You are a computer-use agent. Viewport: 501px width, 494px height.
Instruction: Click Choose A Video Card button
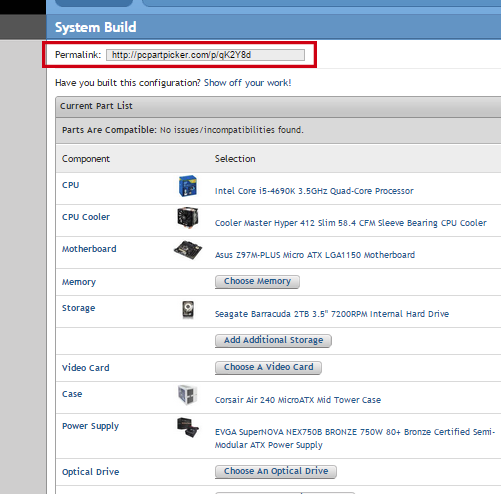pos(268,367)
